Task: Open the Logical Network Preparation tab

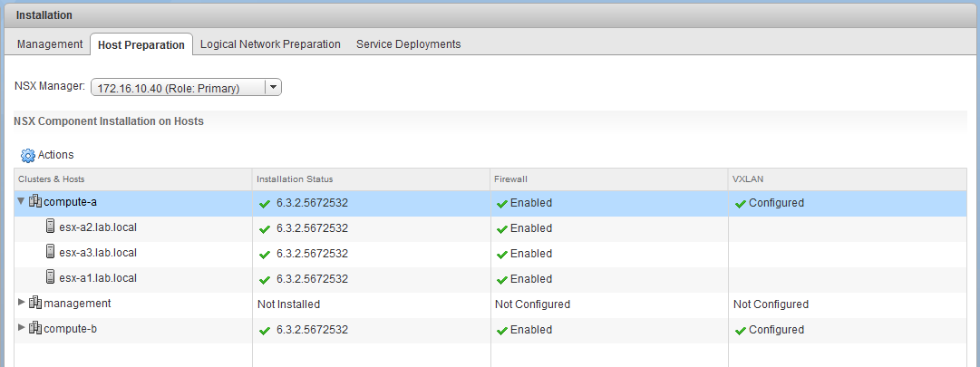Action: coord(270,43)
